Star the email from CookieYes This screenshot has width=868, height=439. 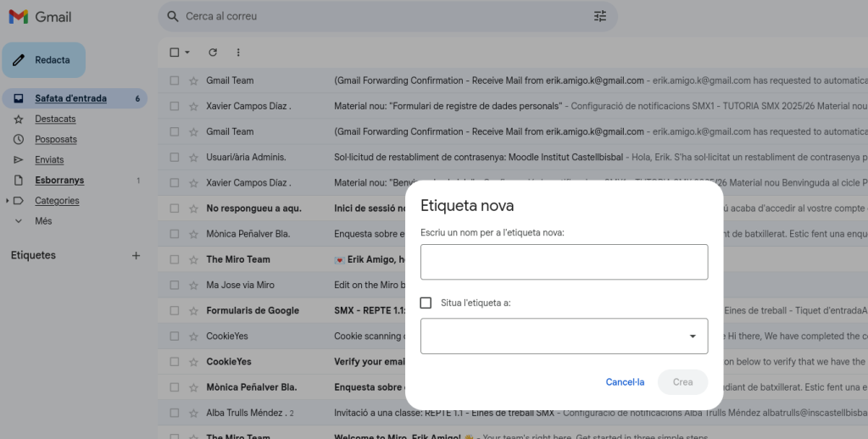pos(193,336)
